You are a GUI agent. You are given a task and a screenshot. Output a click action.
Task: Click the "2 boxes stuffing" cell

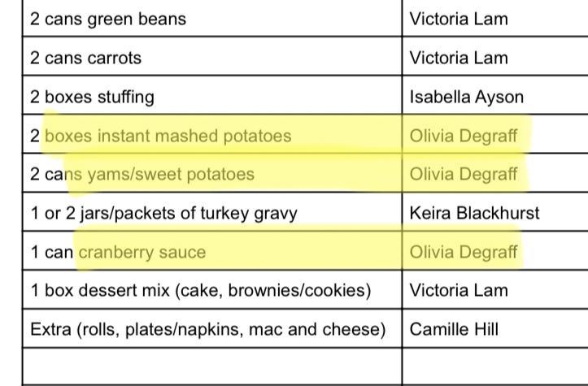[x=91, y=97]
